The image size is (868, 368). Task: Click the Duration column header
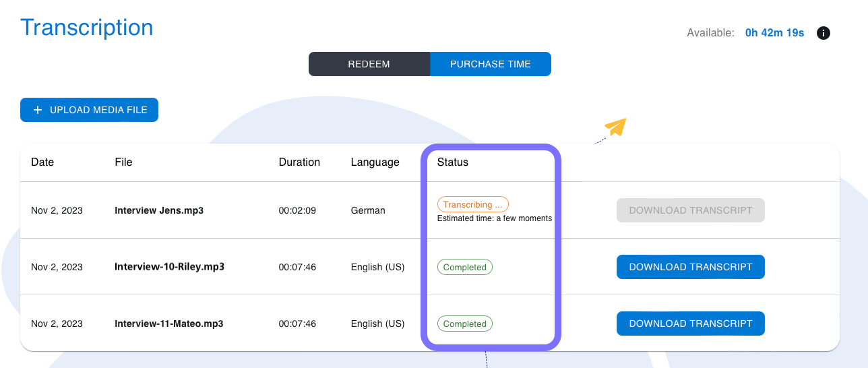coord(299,162)
